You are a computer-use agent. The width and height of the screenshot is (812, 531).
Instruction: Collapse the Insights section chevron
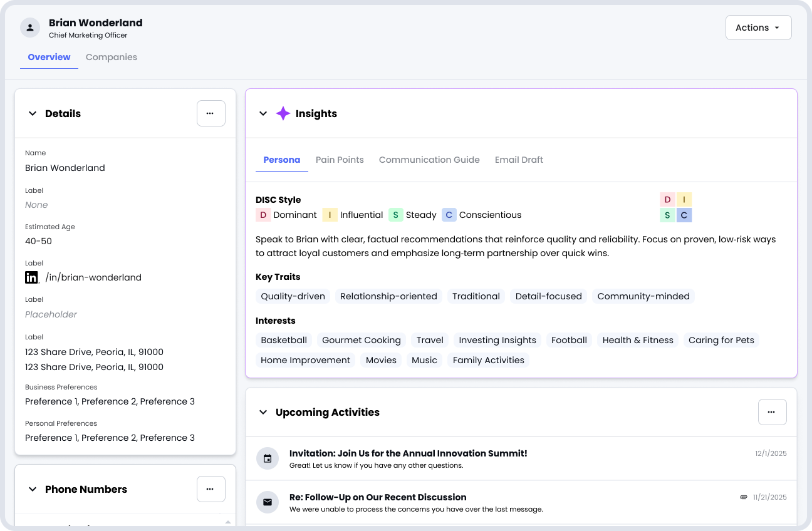coord(263,113)
